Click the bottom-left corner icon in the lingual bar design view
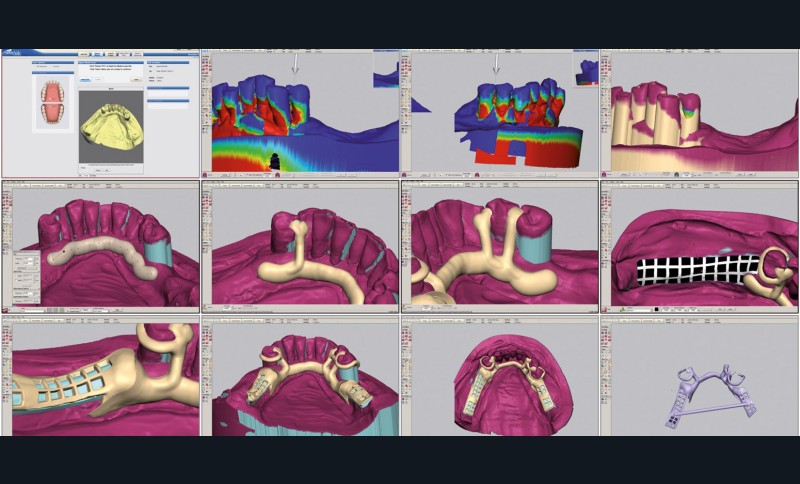 pos(6,311)
